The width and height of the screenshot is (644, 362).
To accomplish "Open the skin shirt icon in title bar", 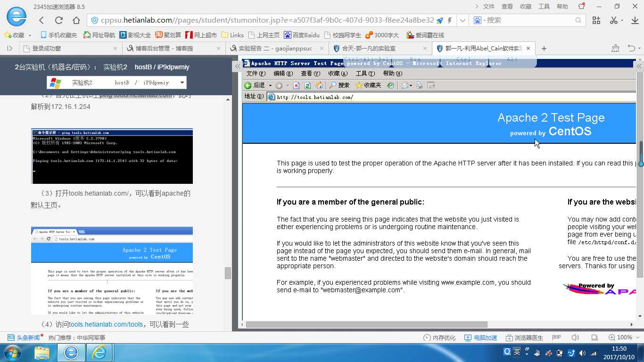I will pyautogui.click(x=581, y=7).
